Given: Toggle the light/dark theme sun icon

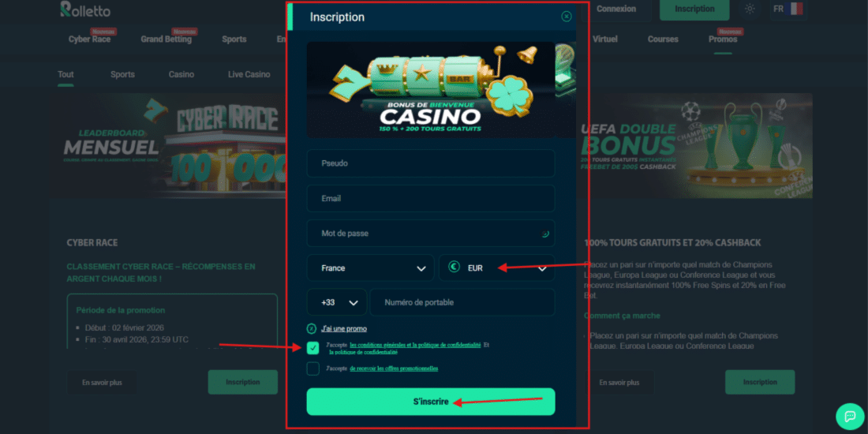Looking at the screenshot, I should [750, 9].
